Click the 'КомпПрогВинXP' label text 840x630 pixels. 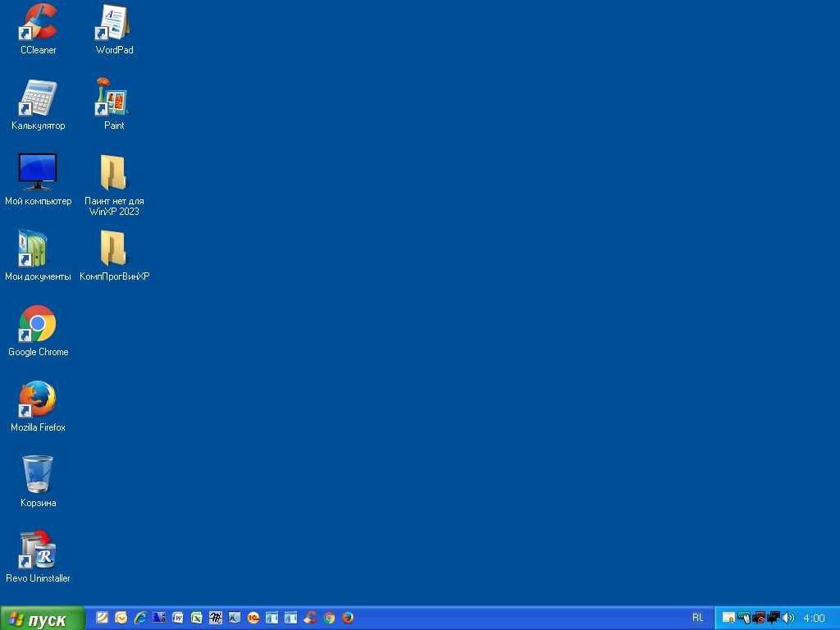114,276
